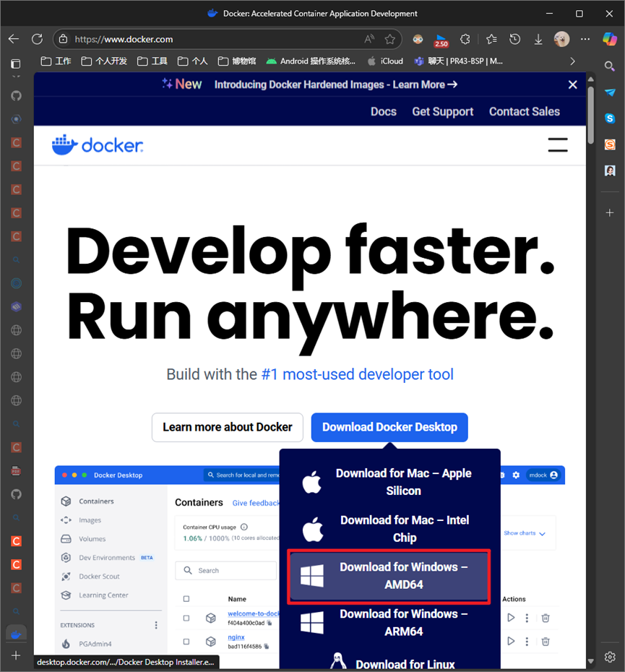625x672 pixels.
Task: Close the Docker Hardened Images banner
Action: 573,85
